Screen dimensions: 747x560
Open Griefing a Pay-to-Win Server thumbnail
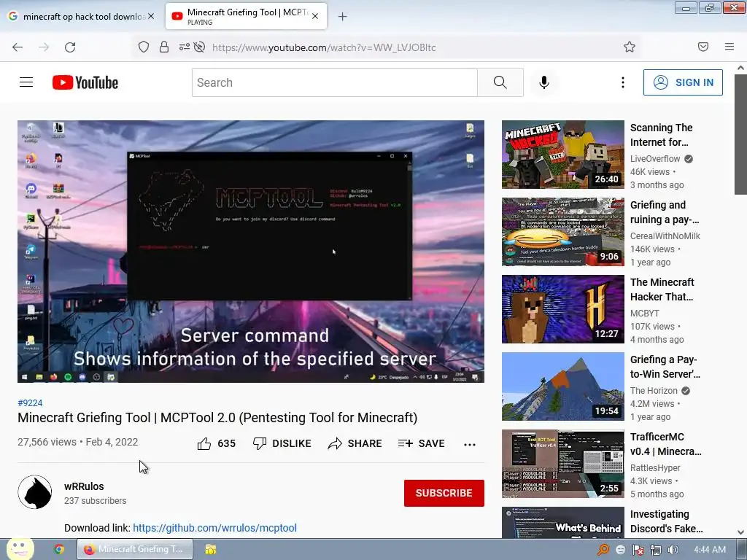pos(562,386)
